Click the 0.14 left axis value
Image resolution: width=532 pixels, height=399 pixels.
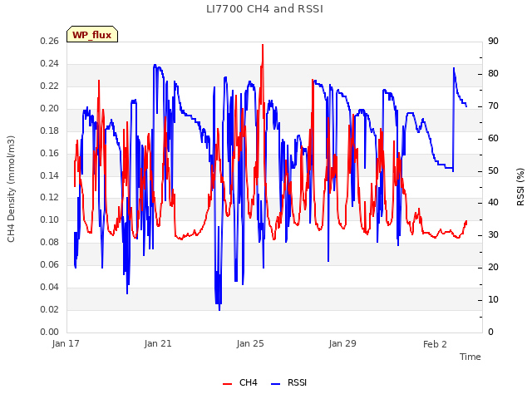(x=50, y=175)
